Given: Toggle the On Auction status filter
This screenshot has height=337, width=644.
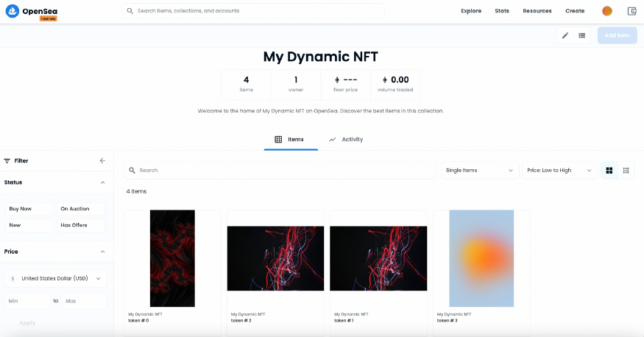Looking at the screenshot, I should 81,209.
